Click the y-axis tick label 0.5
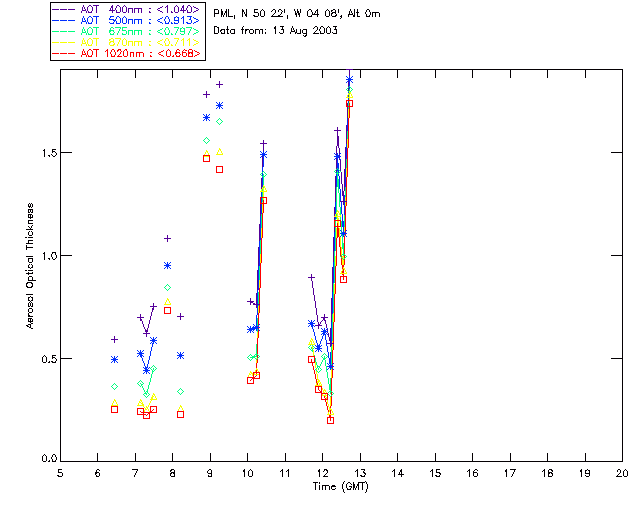 (45, 358)
